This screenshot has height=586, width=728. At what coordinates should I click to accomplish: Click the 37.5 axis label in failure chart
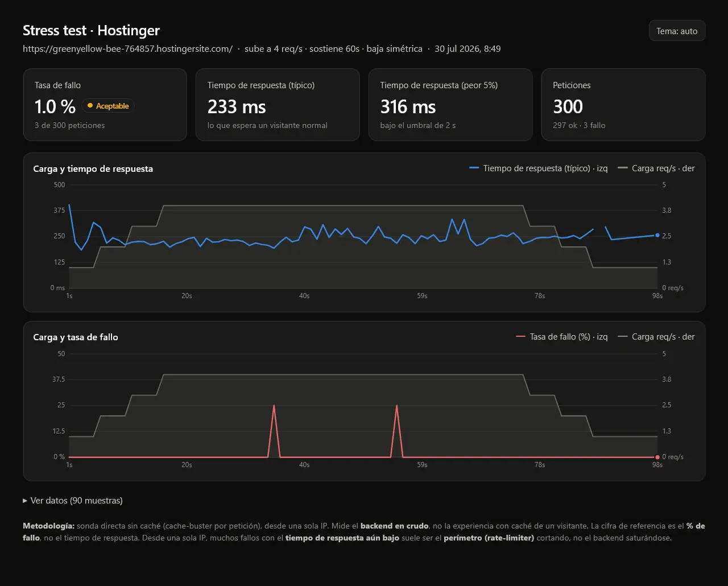pyautogui.click(x=59, y=379)
